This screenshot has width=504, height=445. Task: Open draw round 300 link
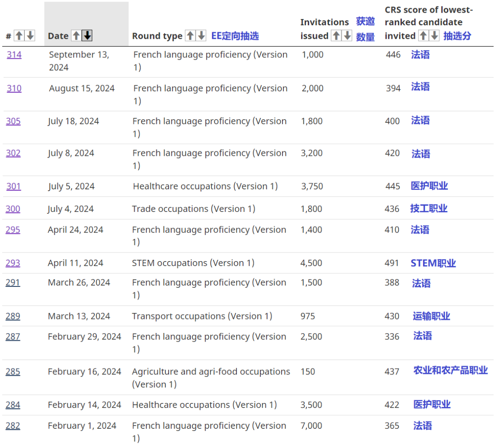point(13,209)
